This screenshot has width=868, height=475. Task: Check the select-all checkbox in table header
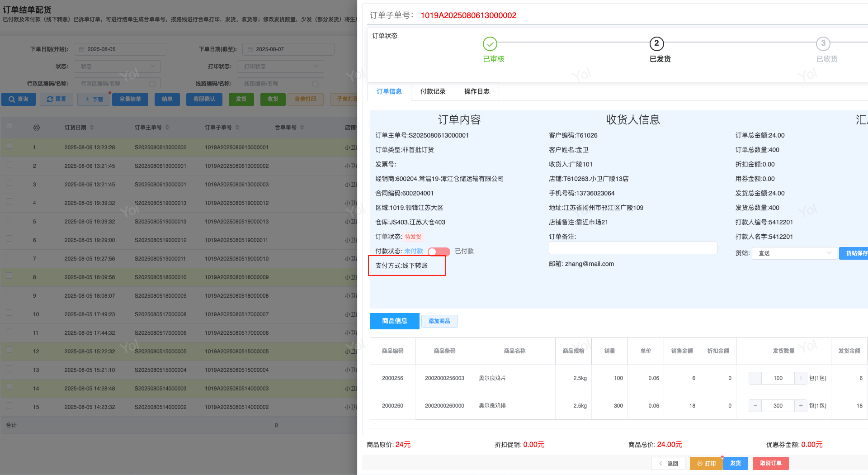(x=9, y=126)
